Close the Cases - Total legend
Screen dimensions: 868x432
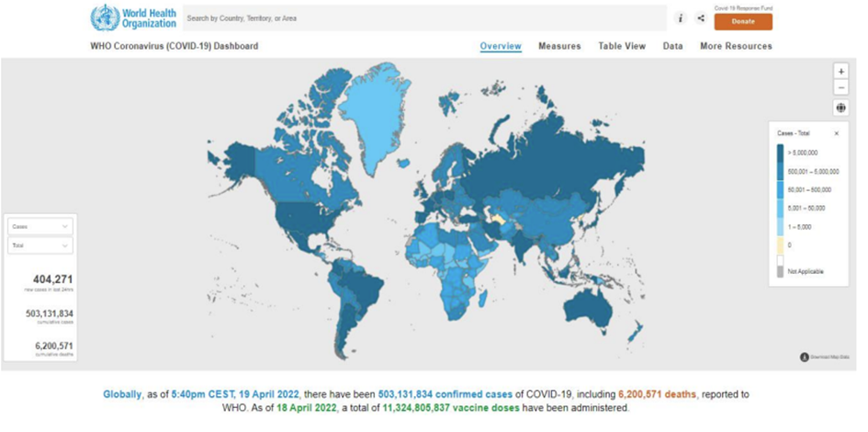pyautogui.click(x=836, y=133)
